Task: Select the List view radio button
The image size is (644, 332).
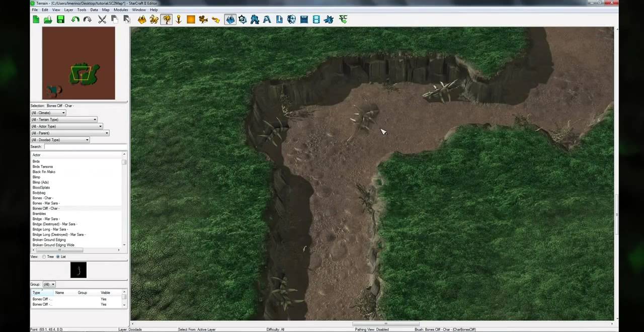Action: click(x=57, y=257)
